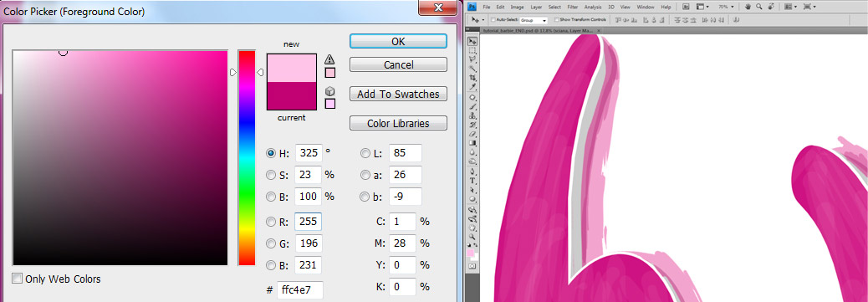Select the L lightness radio button
The height and width of the screenshot is (302, 868).
coord(365,153)
